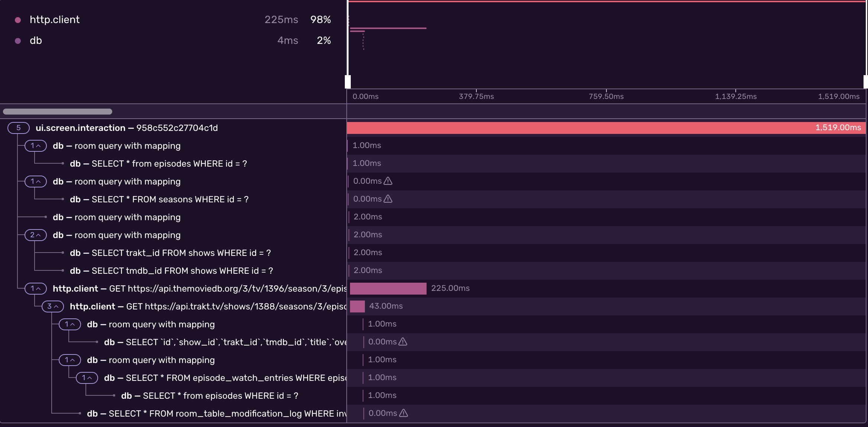Collapse the room query with 2 children

pyautogui.click(x=36, y=235)
